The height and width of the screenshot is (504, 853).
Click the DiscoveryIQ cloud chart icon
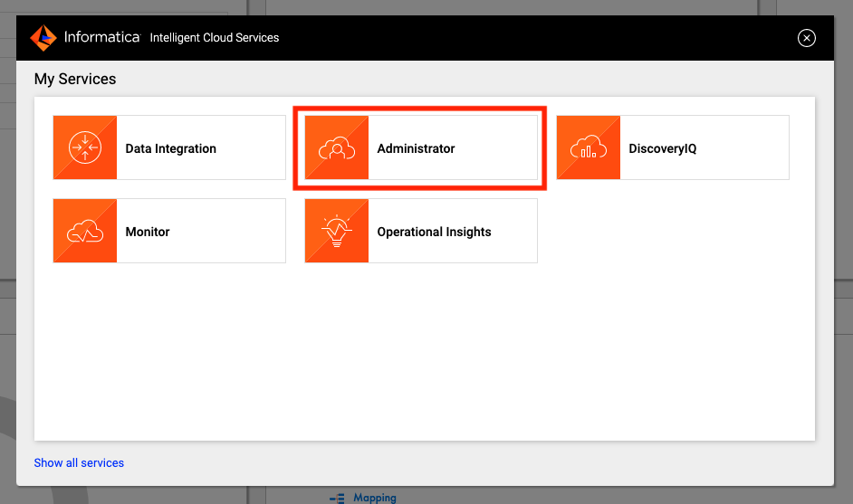(x=589, y=147)
